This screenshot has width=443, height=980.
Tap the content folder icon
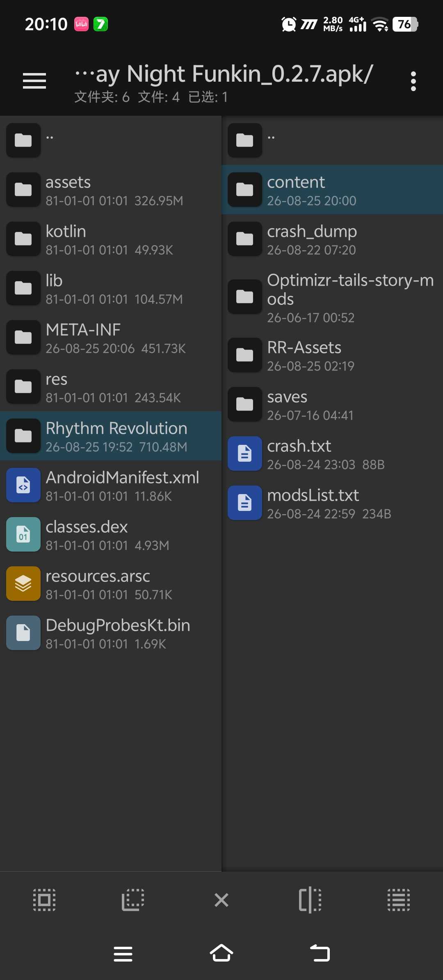pyautogui.click(x=245, y=190)
